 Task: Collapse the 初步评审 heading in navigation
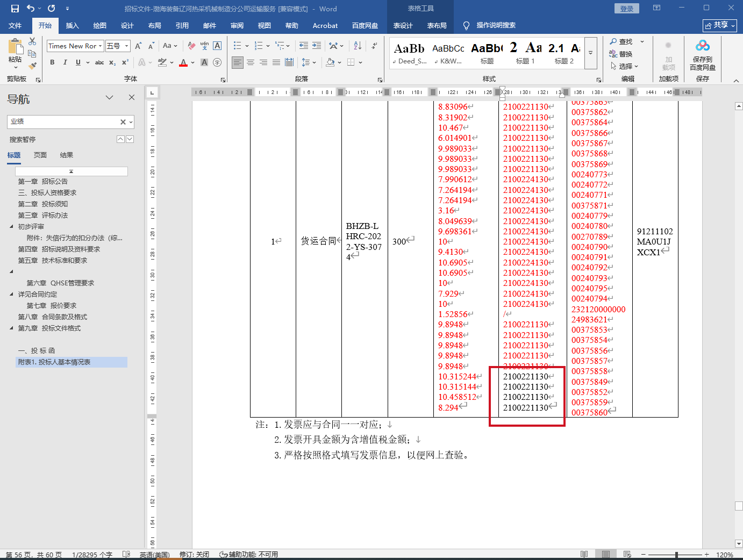click(x=11, y=226)
